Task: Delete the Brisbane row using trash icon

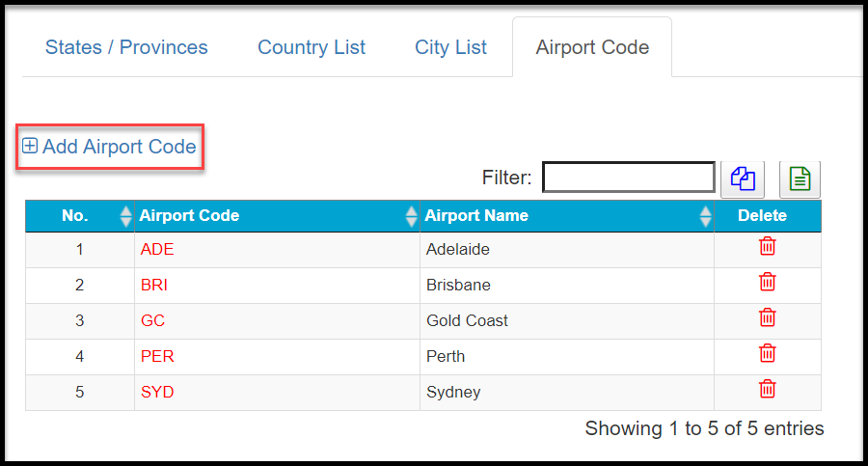Action: pyautogui.click(x=767, y=283)
